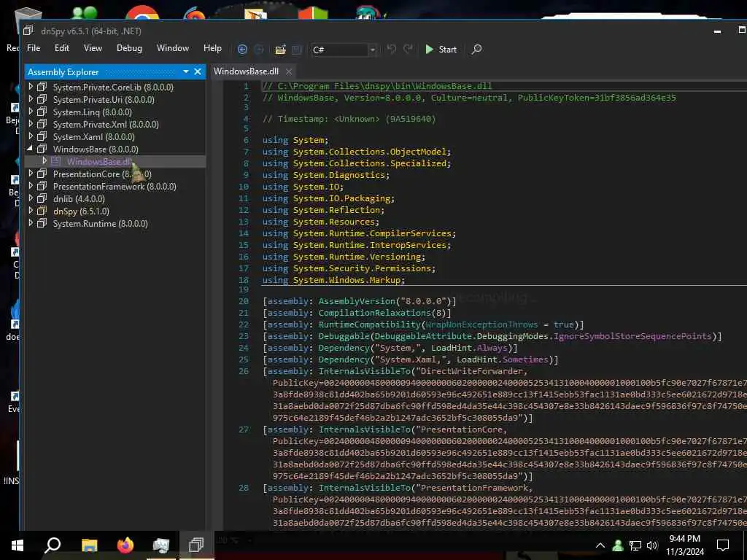The height and width of the screenshot is (560, 747).
Task: Open the Window menu
Action: click(x=172, y=48)
